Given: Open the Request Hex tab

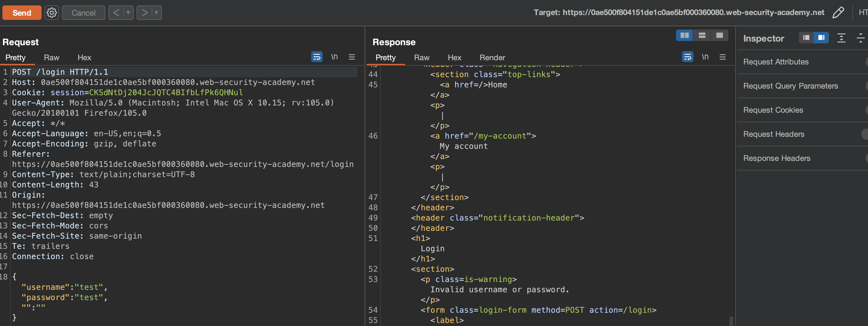Looking at the screenshot, I should (x=84, y=57).
